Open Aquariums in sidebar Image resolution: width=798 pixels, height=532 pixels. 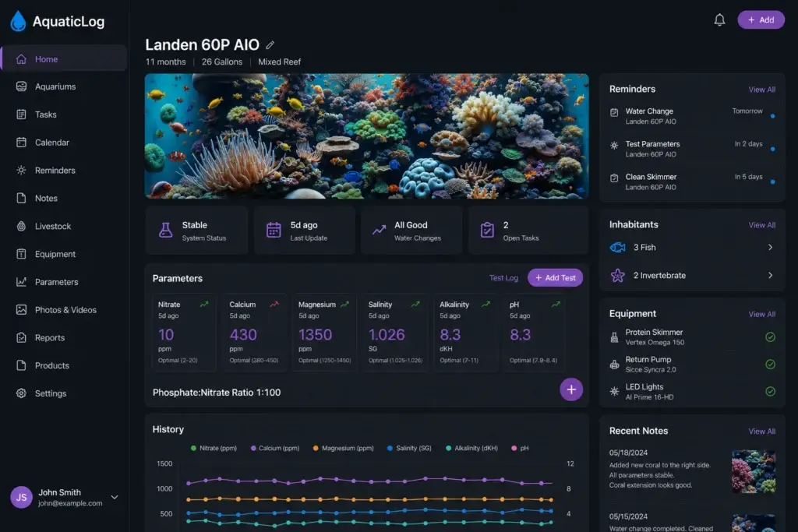coord(64,87)
